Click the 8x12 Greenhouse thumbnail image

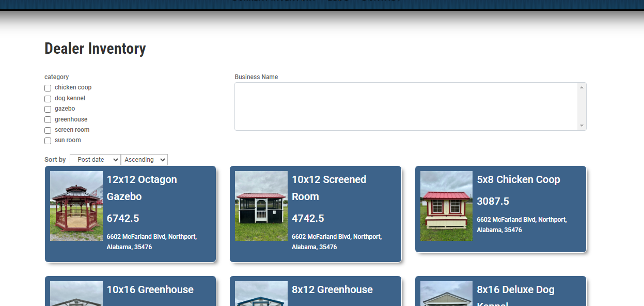[x=261, y=294]
